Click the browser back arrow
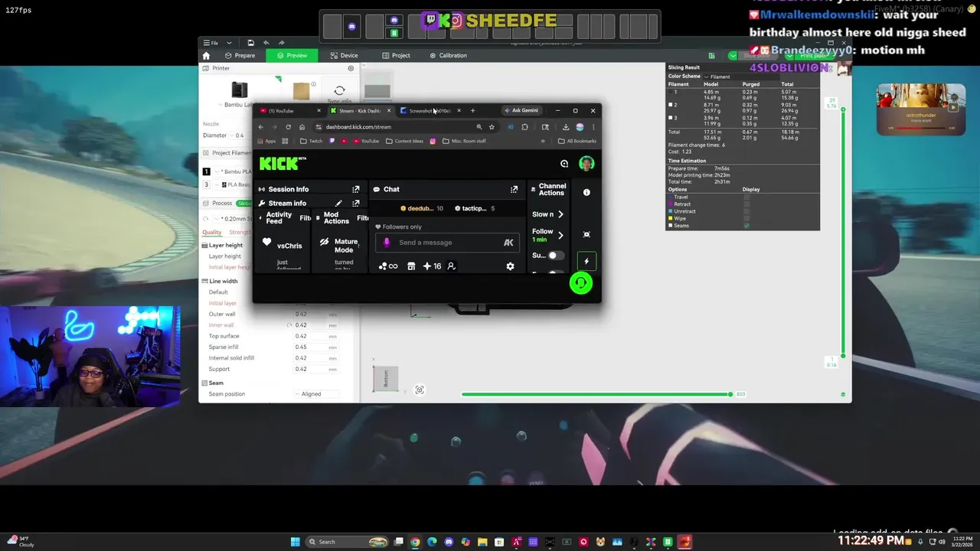Image resolution: width=980 pixels, height=551 pixels. (260, 127)
